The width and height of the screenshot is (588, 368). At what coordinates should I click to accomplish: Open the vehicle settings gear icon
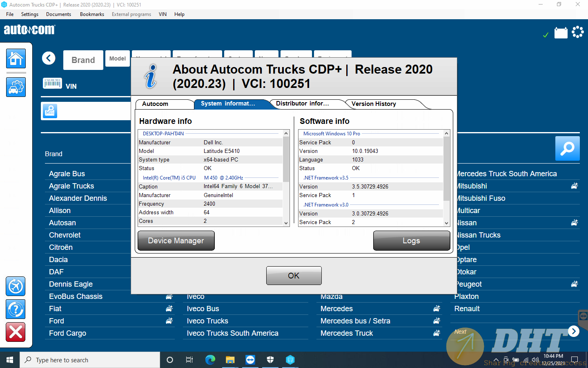point(16,87)
